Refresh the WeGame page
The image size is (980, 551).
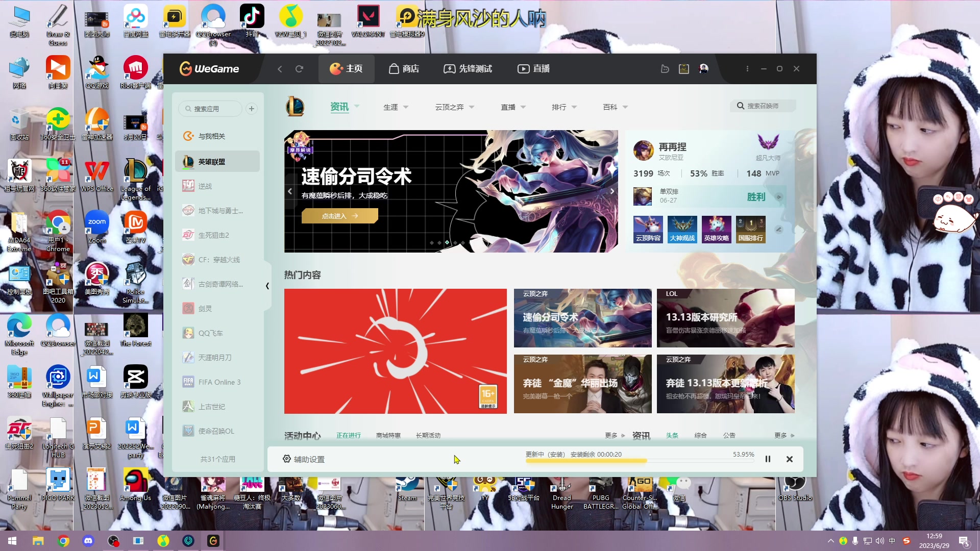(300, 69)
